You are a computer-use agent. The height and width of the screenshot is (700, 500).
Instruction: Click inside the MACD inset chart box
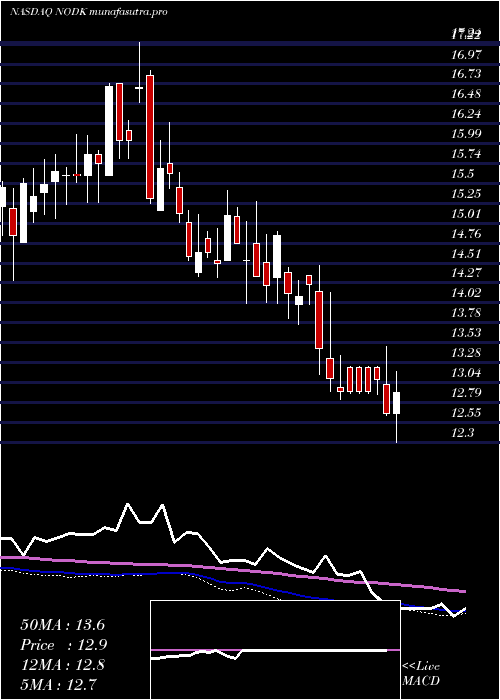(275, 650)
